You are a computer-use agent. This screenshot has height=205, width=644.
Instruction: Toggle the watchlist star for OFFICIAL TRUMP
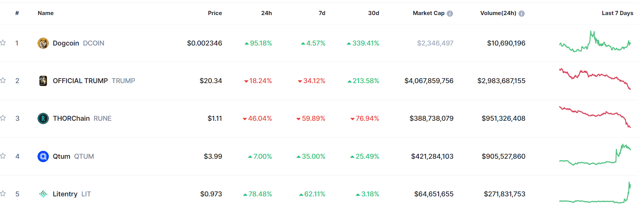3,80
